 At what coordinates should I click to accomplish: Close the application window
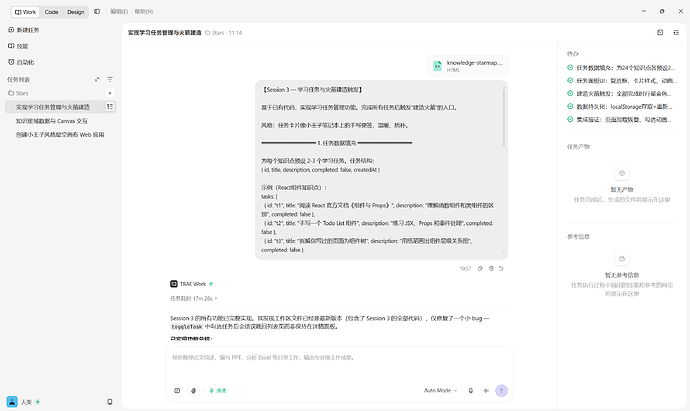680,11
